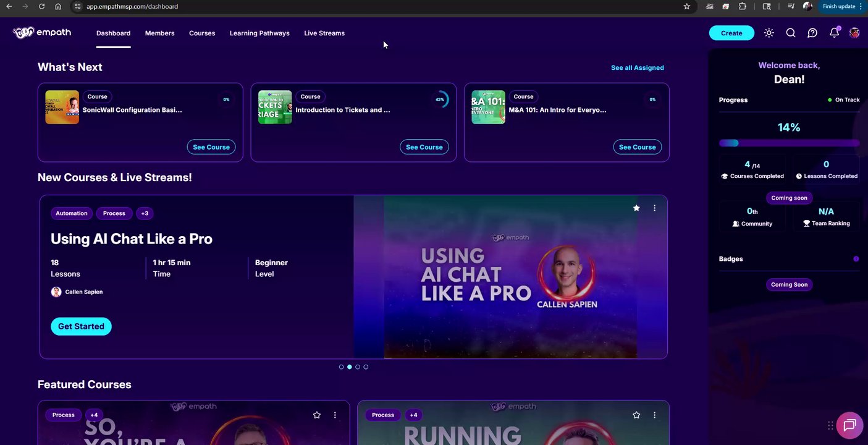Viewport: 868px width, 445px height.
Task: Toggle the light/dark theme sun icon
Action: click(769, 33)
